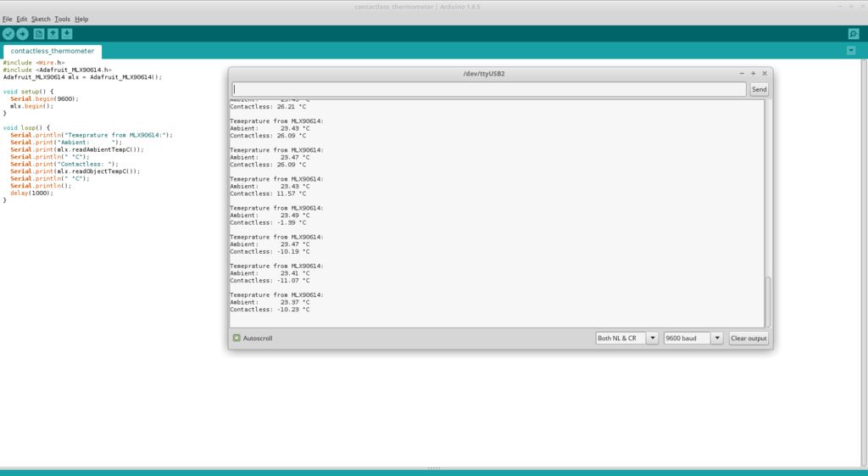Screen dimensions: 868x476
Task: Focus the serial monitor message input
Action: pyautogui.click(x=489, y=89)
